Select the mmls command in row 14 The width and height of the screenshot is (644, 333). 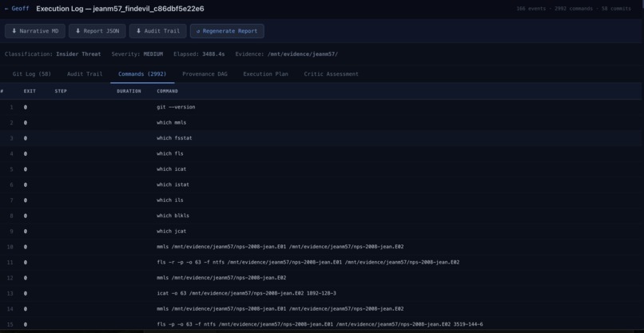(x=322, y=309)
